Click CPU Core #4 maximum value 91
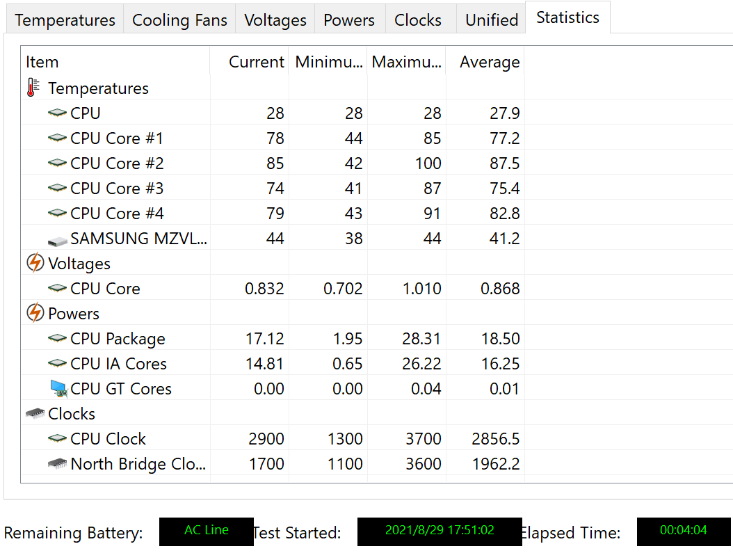Image resolution: width=733 pixels, height=560 pixels. point(432,213)
